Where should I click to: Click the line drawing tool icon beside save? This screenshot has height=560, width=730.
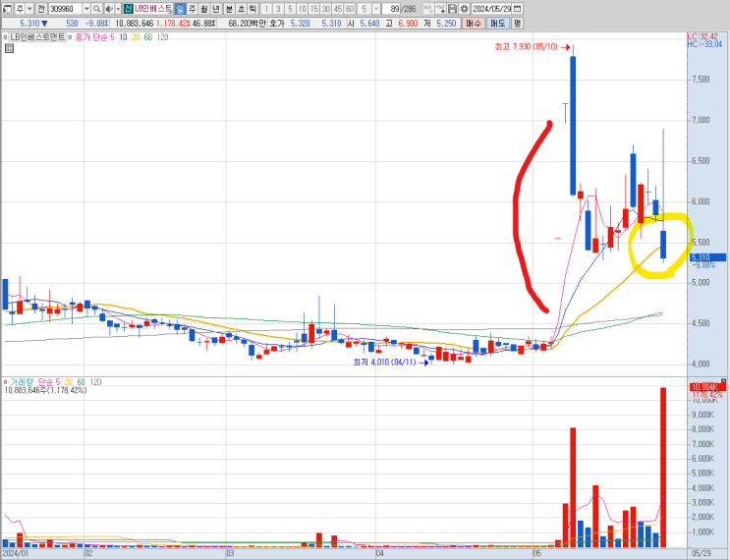coord(440,9)
